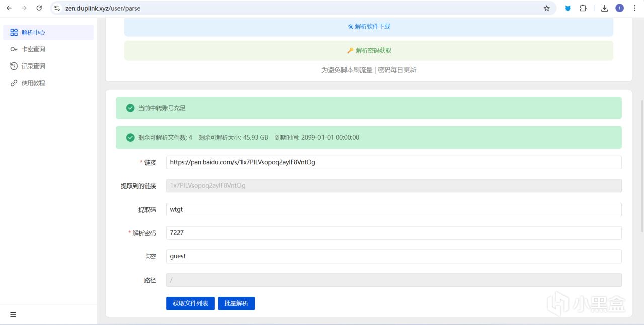Go to 卡密查询 sidebar item
Screen dimensions: 644x325
pyautogui.click(x=48, y=49)
